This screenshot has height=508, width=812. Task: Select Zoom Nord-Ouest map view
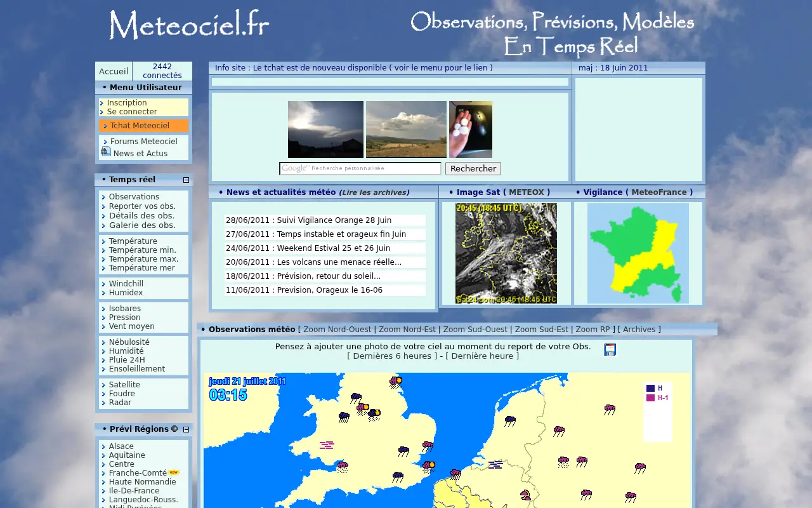pos(337,330)
